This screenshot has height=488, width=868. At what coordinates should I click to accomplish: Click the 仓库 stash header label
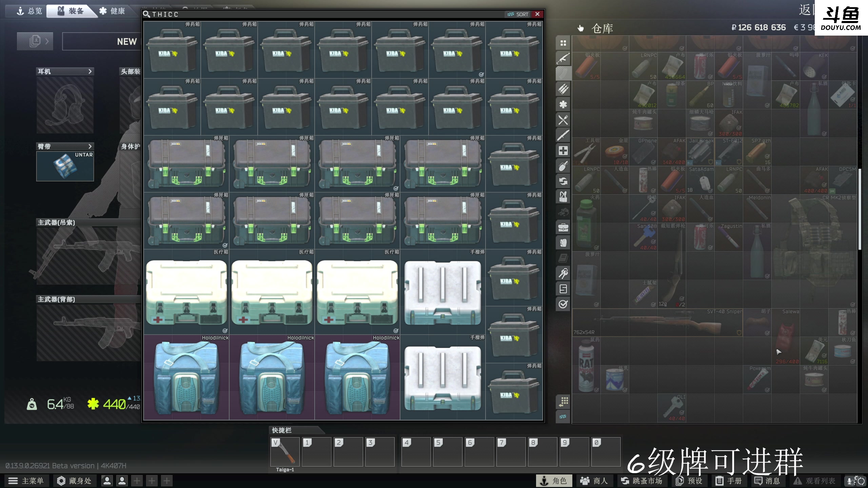(x=602, y=28)
